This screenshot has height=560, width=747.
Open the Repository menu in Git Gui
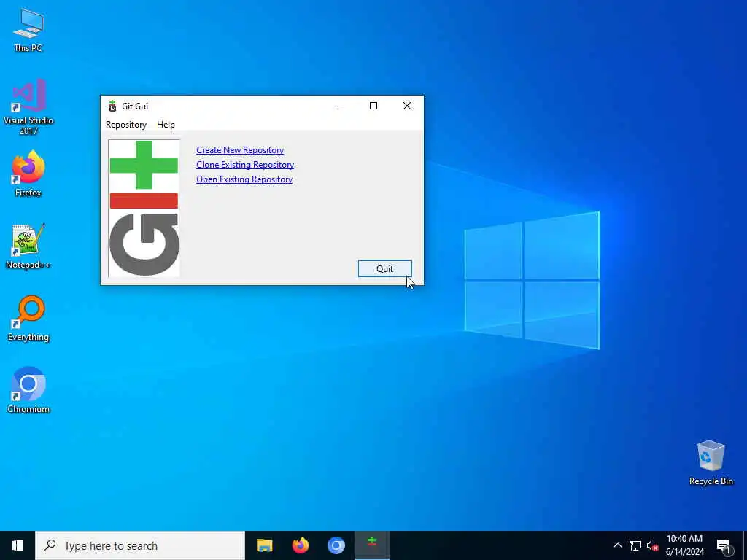125,124
